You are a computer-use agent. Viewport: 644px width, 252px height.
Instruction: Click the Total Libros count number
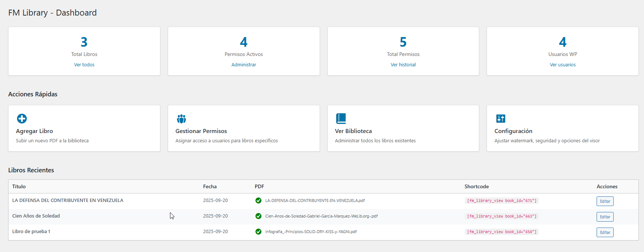pyautogui.click(x=84, y=42)
